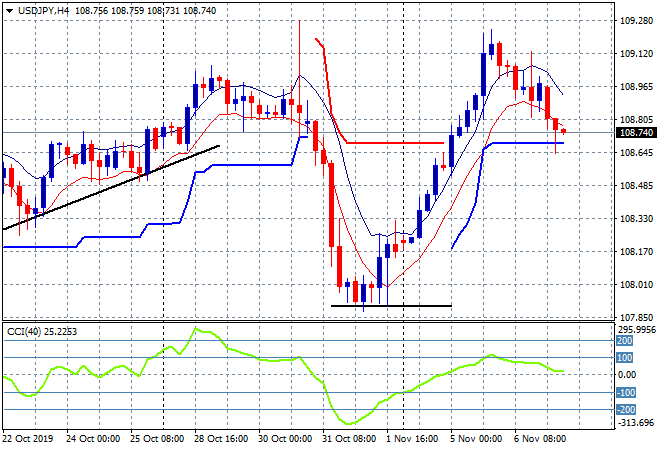Select the price scale value 109.280
Viewport: 660px width, 450px height.
pos(636,20)
